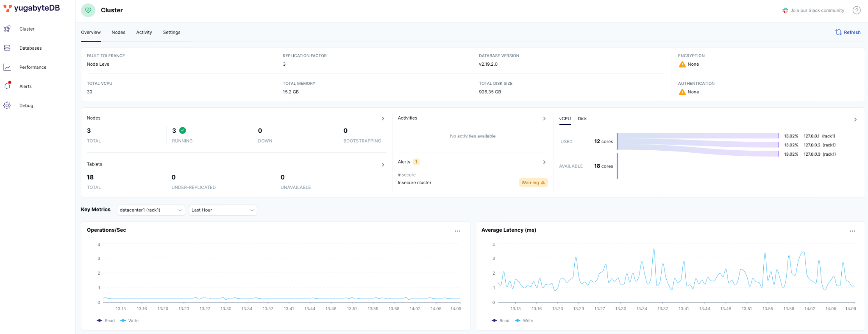Open the datacenter1 (rack1) region dropdown
This screenshot has height=334, width=868.
[x=151, y=210]
